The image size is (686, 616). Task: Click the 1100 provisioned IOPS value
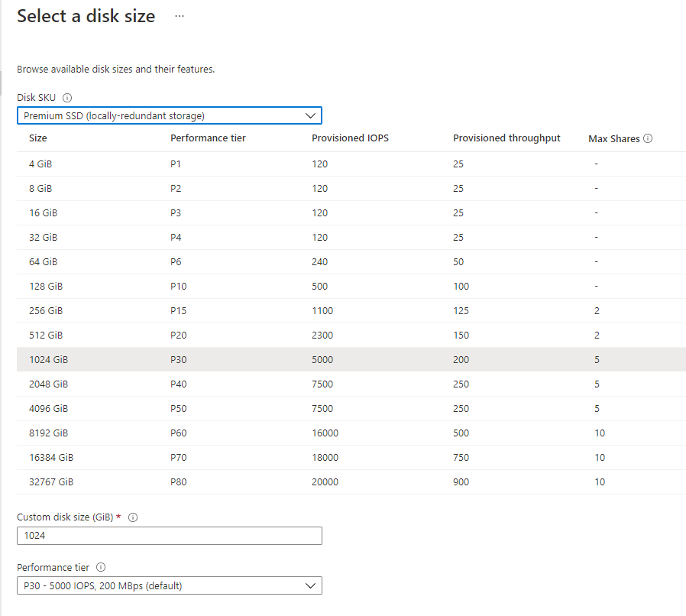322,311
